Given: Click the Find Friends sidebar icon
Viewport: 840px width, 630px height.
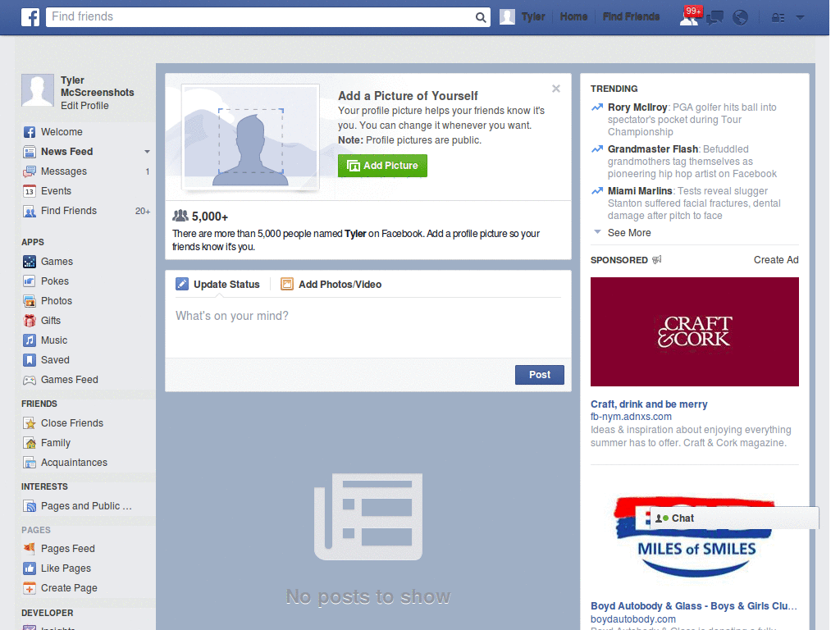Looking at the screenshot, I should coord(30,211).
